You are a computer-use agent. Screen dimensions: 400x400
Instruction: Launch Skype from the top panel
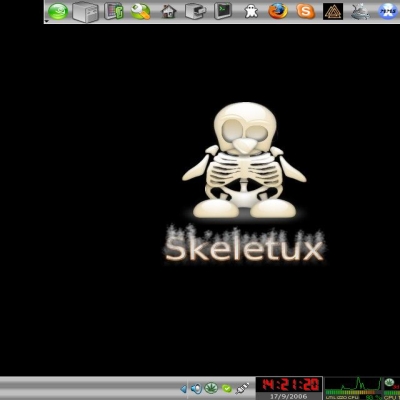pos(306,12)
